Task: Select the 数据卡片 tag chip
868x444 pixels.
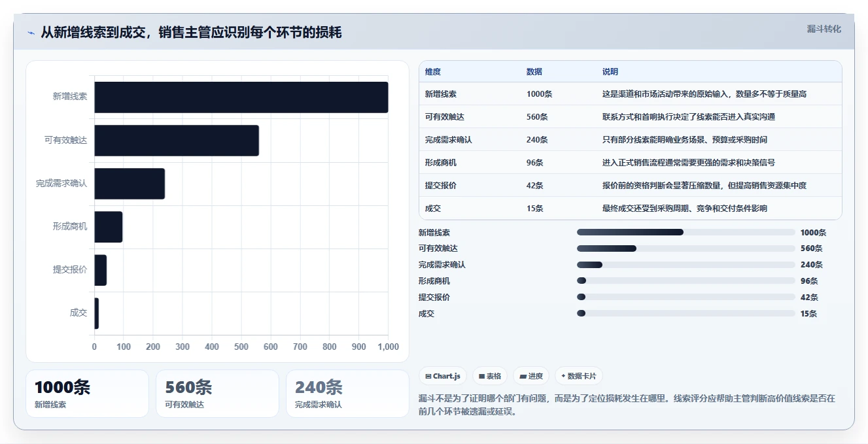Action: (x=579, y=376)
